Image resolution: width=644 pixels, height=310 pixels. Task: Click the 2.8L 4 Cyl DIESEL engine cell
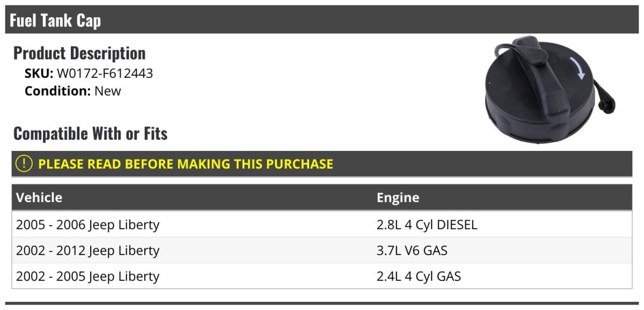(427, 225)
